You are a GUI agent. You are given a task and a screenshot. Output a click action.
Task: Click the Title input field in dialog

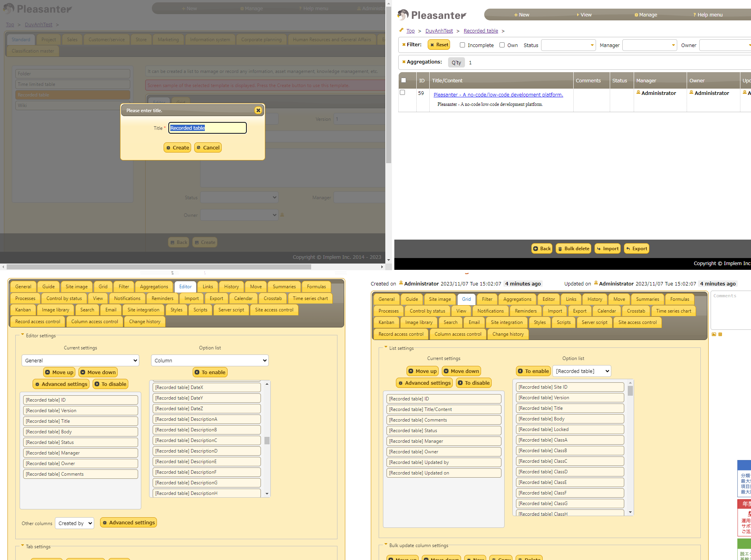tap(207, 128)
